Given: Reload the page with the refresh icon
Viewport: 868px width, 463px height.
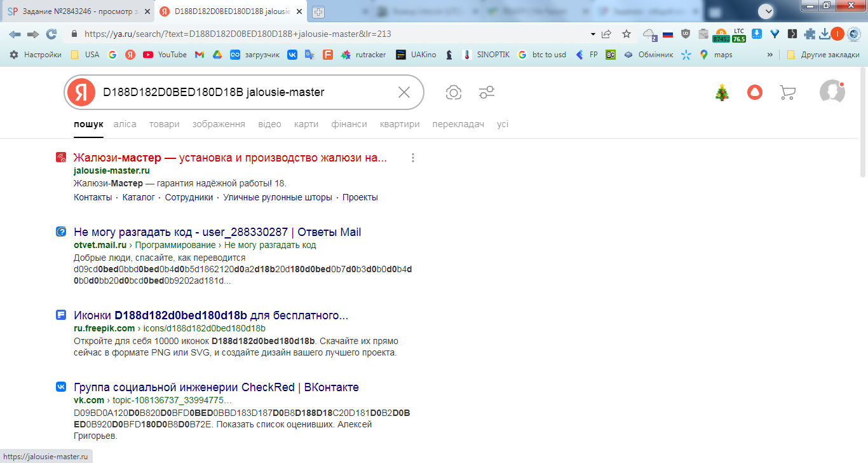Looking at the screenshot, I should [x=51, y=34].
